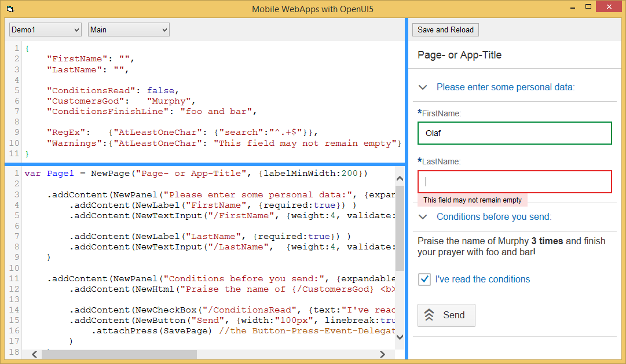Click the Conditions before you send heading
This screenshot has width=626, height=364.
pos(493,217)
